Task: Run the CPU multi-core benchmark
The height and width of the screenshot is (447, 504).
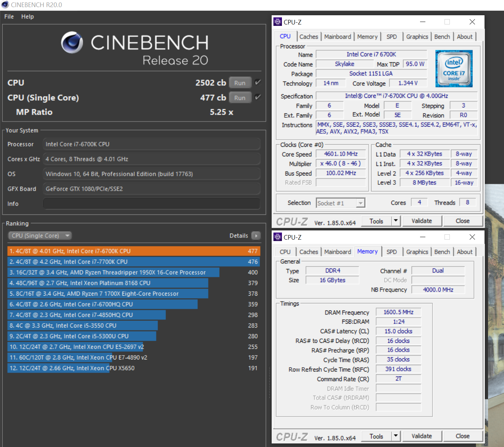Action: coord(240,83)
